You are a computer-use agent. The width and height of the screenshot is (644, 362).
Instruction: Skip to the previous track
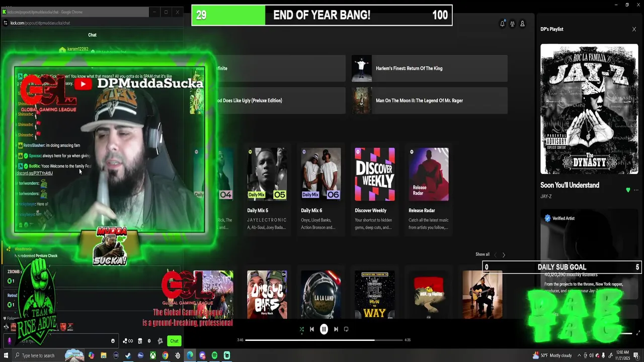pyautogui.click(x=312, y=329)
